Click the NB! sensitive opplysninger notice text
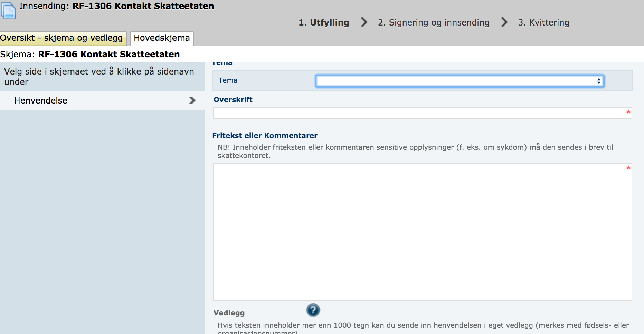Viewport: 644px width, 334px height. click(415, 151)
